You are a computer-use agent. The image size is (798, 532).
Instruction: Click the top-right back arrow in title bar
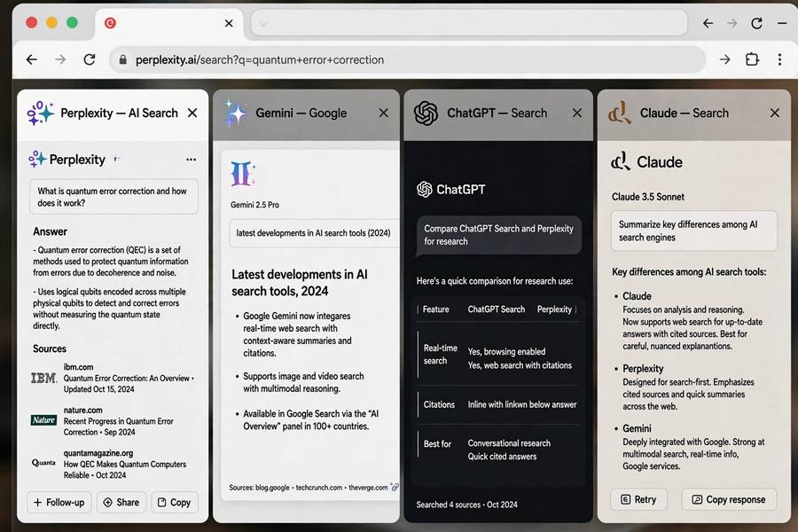[708, 23]
